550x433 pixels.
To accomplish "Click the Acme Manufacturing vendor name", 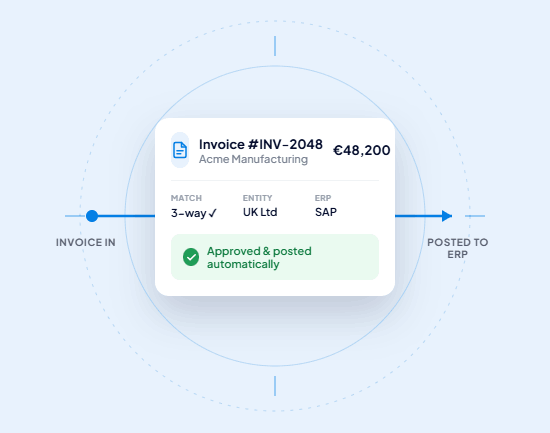I will pos(253,159).
